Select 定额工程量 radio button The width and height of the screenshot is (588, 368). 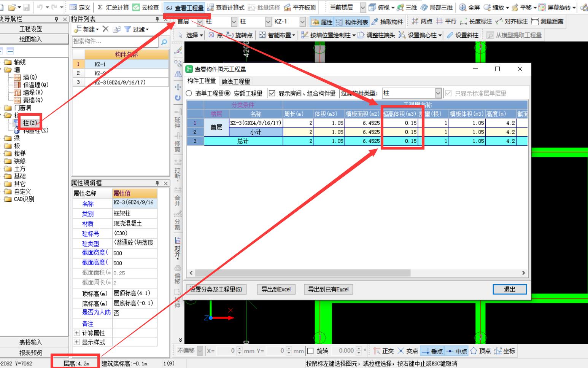227,93
